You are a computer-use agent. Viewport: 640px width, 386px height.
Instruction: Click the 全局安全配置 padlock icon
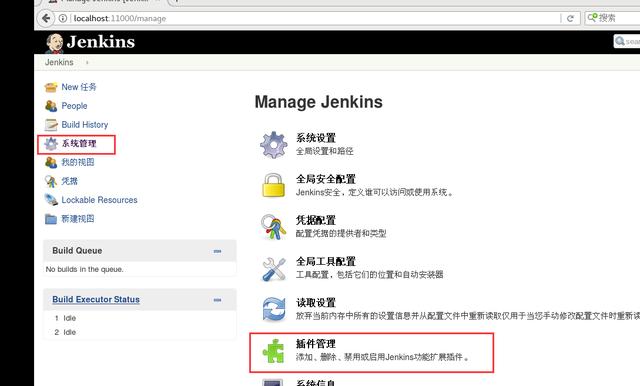(x=273, y=185)
